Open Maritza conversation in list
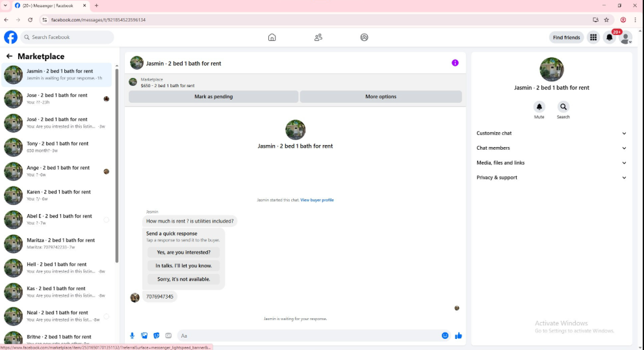The height and width of the screenshot is (350, 644). (57, 244)
